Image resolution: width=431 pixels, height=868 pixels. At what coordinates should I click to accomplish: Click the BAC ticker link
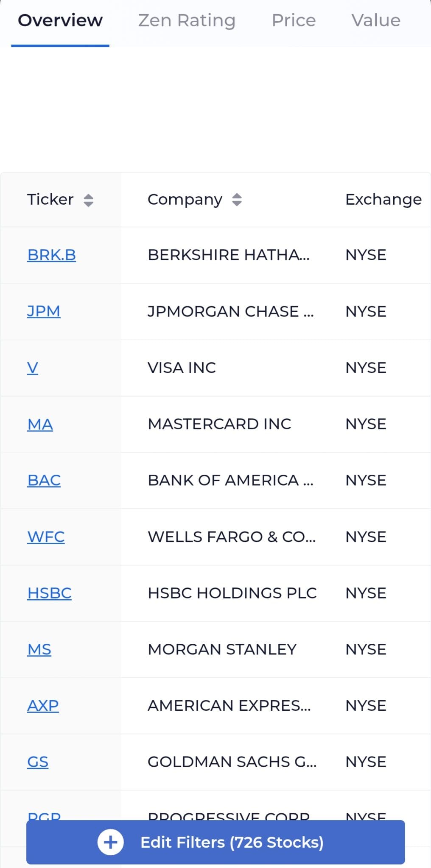click(44, 481)
